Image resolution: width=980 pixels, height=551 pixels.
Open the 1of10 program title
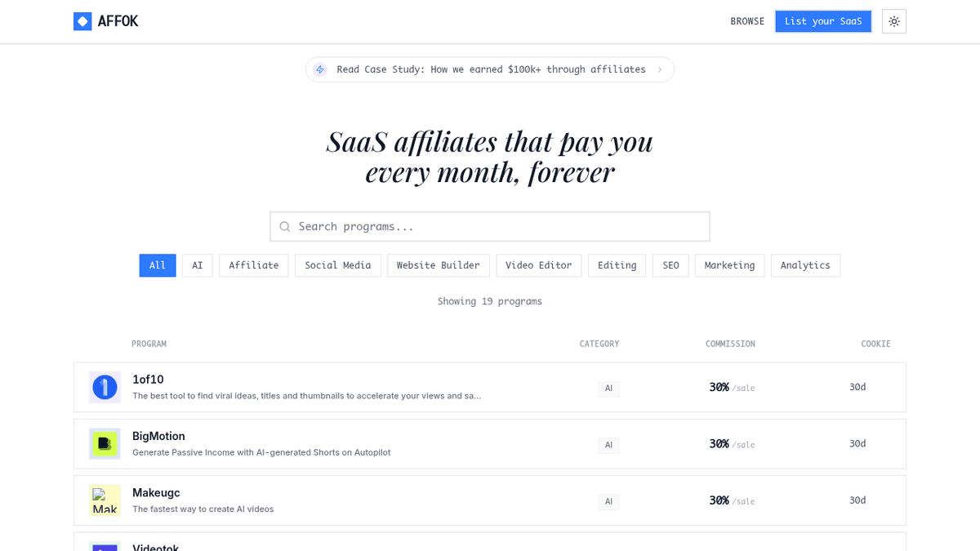(148, 380)
